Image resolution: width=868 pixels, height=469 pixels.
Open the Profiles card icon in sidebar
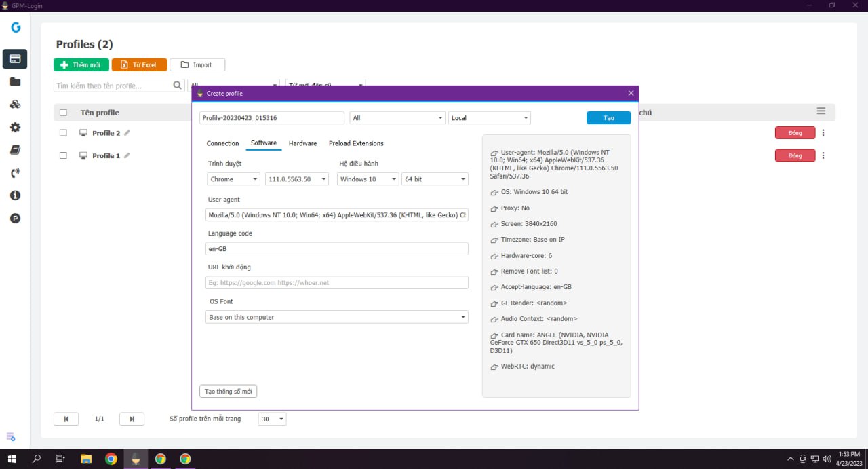point(15,59)
